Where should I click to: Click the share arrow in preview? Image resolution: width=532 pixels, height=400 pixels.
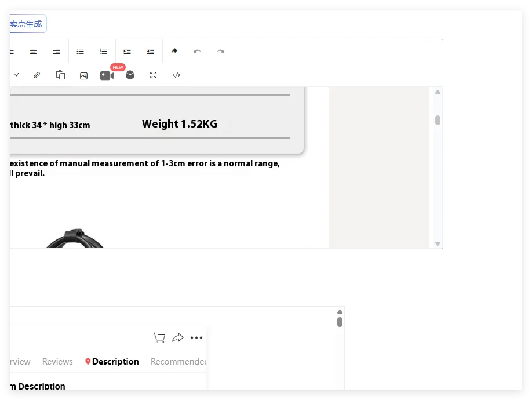[x=178, y=337]
